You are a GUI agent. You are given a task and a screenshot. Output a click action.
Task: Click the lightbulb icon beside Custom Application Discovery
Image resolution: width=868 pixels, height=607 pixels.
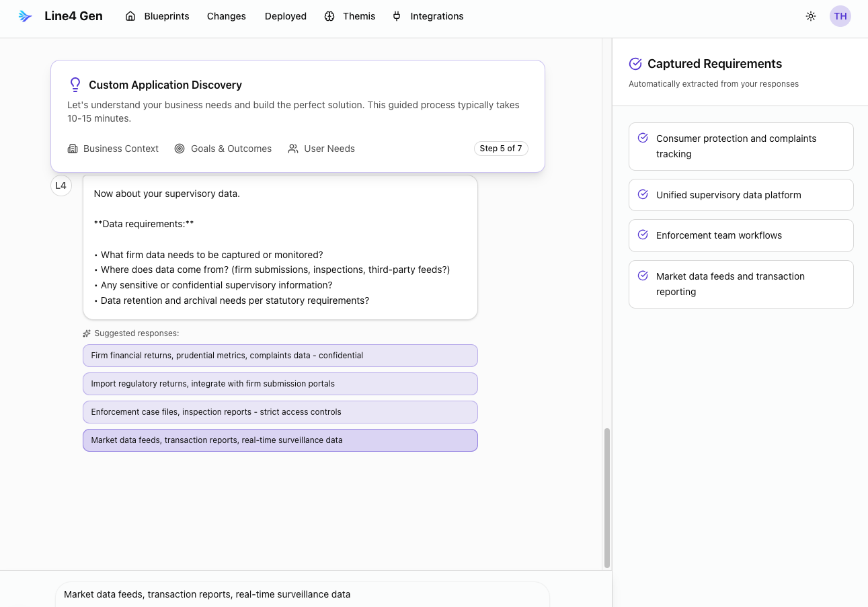(x=75, y=85)
